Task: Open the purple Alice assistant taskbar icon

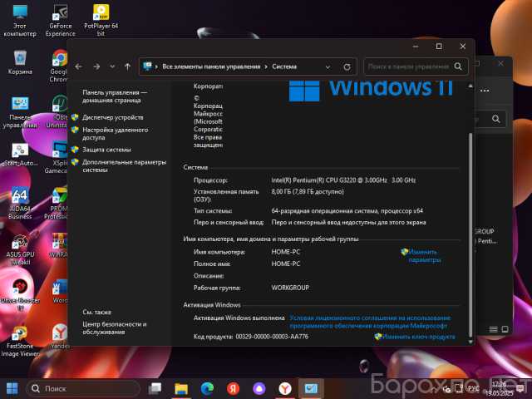Action: [259, 388]
